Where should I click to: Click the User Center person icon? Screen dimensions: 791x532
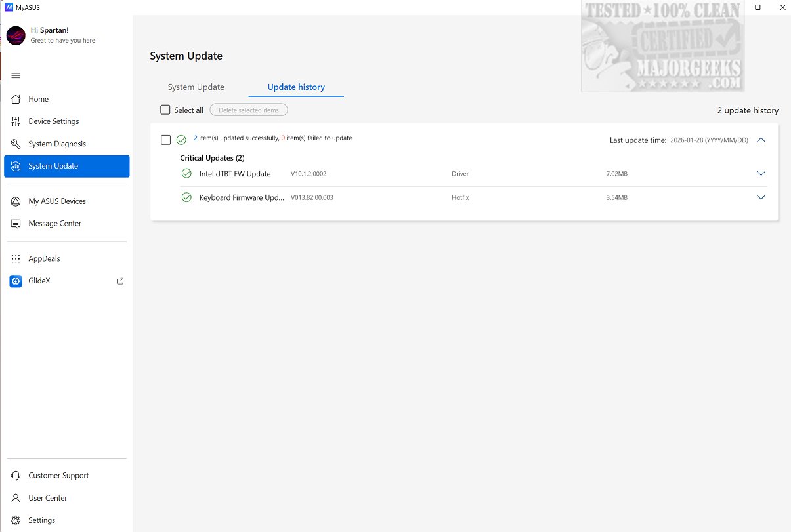16,498
